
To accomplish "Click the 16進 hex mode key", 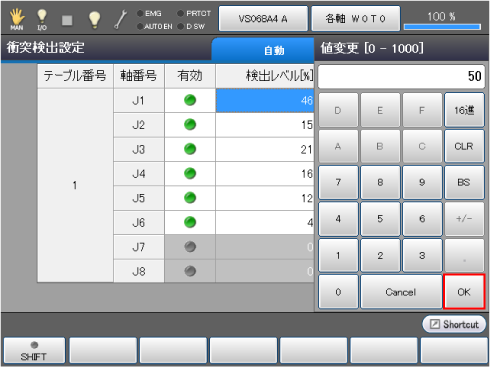I will pyautogui.click(x=464, y=110).
